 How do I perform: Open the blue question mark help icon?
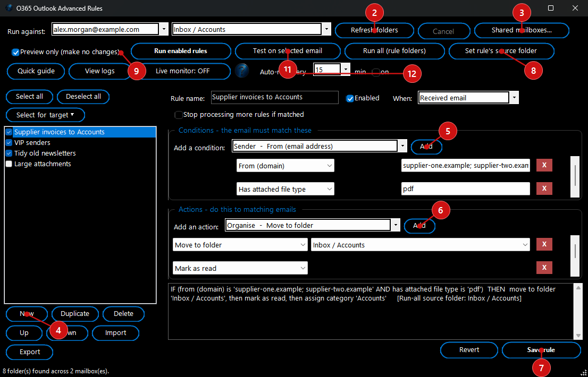click(x=242, y=71)
